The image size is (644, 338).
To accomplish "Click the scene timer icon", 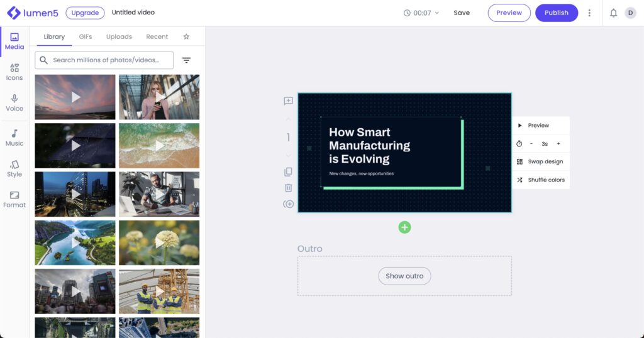I will pyautogui.click(x=519, y=144).
